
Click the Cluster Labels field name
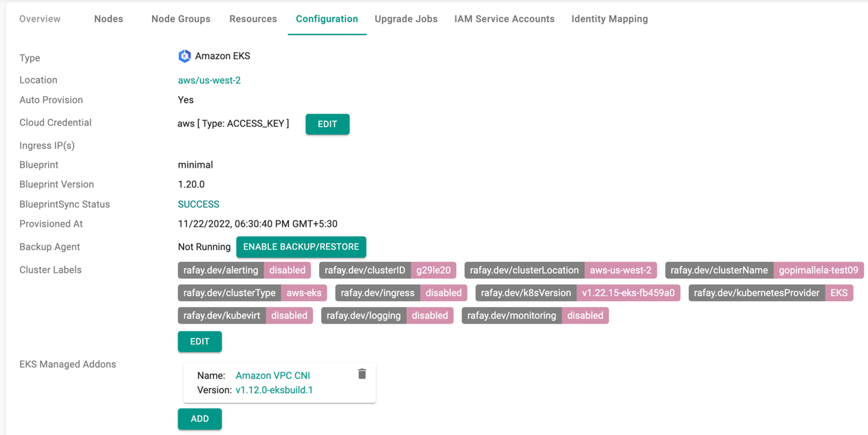[50, 270]
